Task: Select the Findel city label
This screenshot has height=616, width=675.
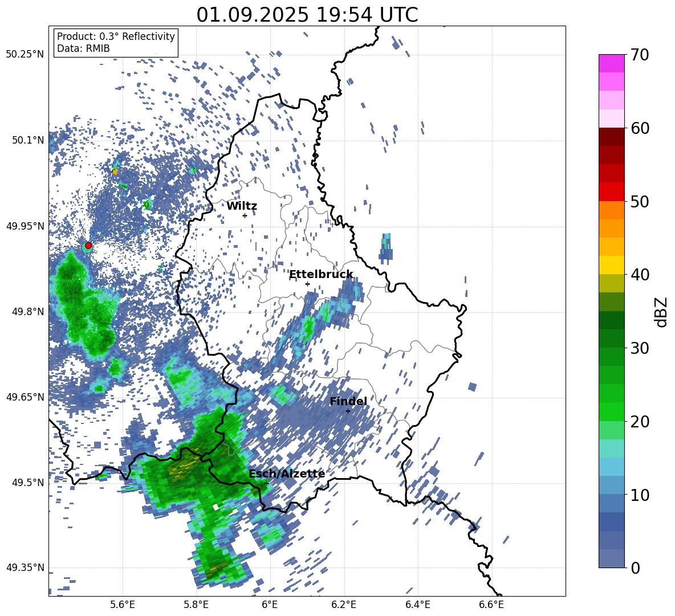Action: 348,401
